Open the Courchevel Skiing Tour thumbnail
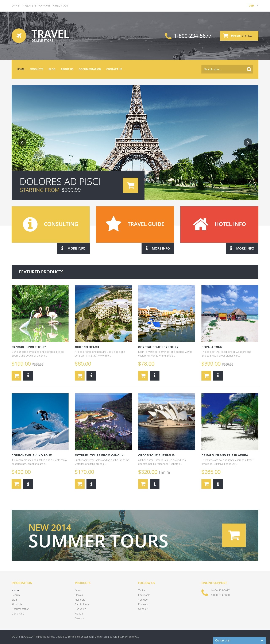Image resolution: width=270 pixels, height=644 pixels. coord(40,422)
